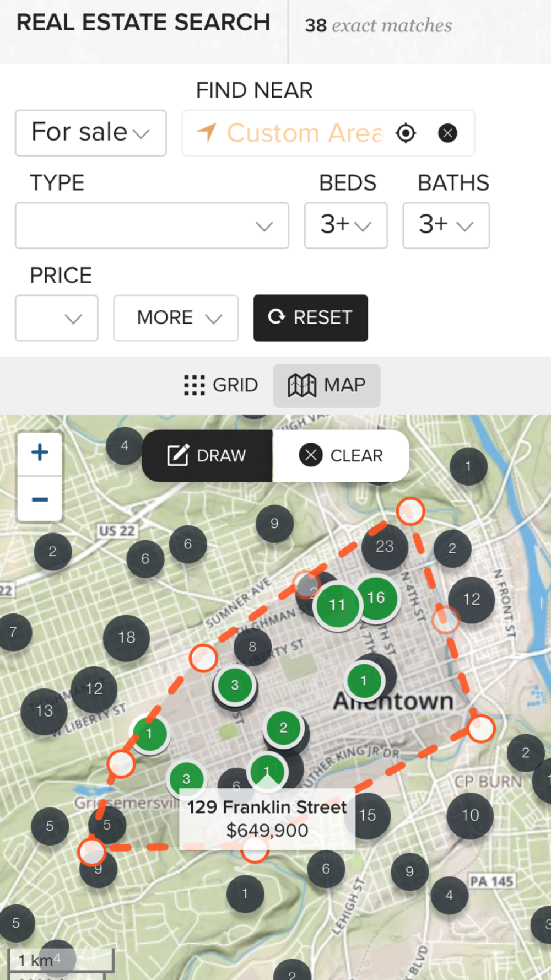Viewport: 551px width, 980px height.
Task: Select green cluster marker 16
Action: [376, 597]
